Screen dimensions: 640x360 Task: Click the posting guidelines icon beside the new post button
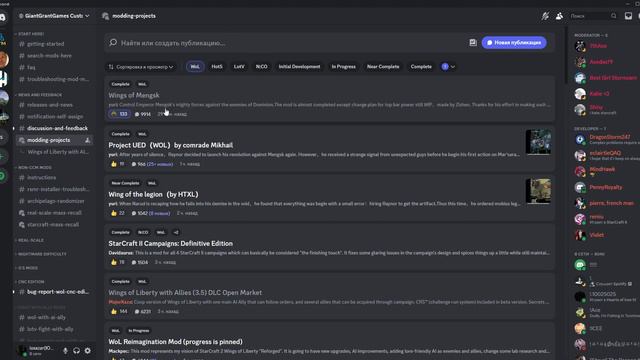point(473,42)
